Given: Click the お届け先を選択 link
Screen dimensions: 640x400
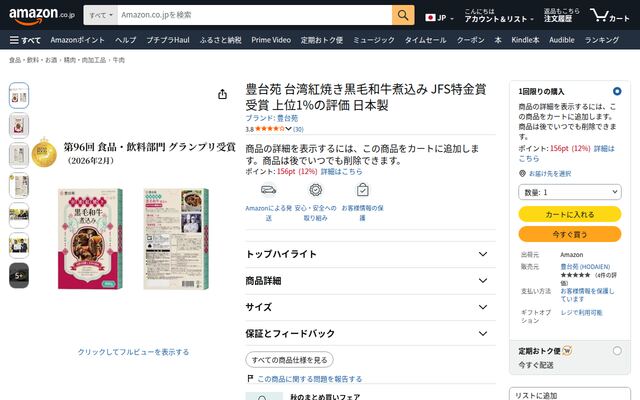Looking at the screenshot, I should click(x=550, y=173).
